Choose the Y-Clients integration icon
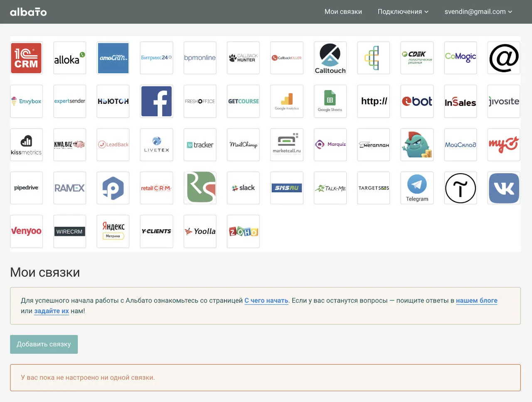 pos(156,231)
